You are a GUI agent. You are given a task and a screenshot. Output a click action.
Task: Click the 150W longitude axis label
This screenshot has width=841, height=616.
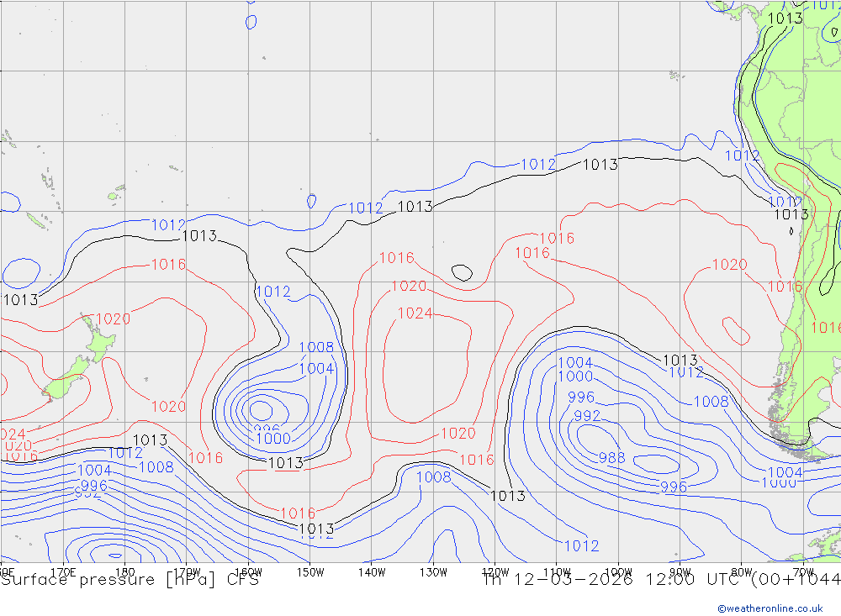(310, 572)
